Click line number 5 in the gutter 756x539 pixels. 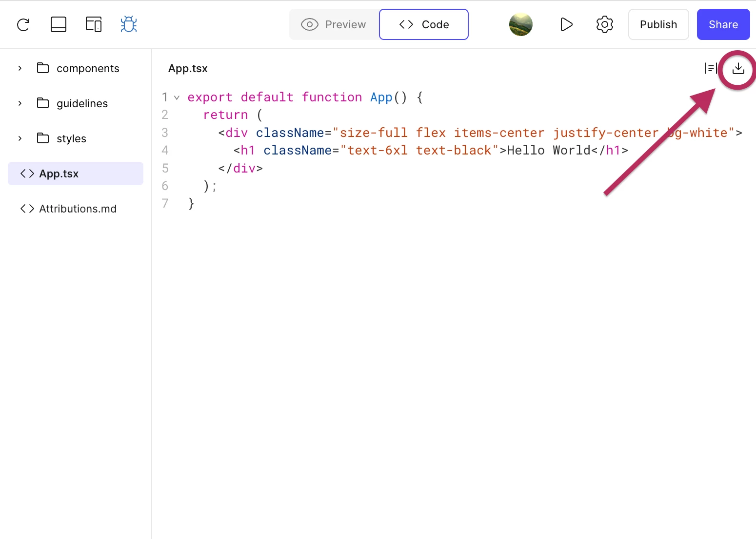(165, 168)
